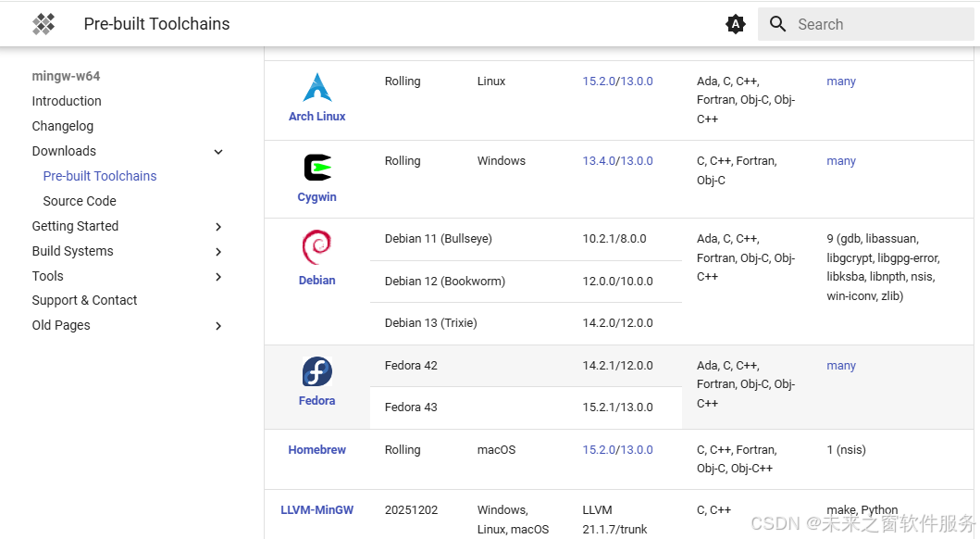Select Build Systems in the sidebar

point(72,251)
